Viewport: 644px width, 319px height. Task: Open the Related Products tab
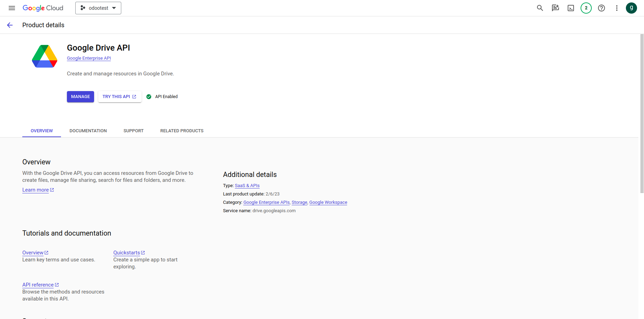(182, 131)
